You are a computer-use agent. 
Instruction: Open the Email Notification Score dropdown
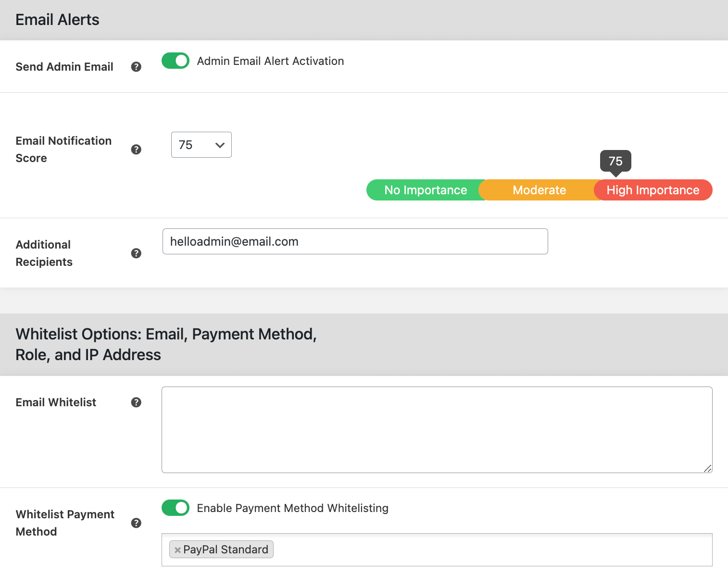(x=201, y=145)
